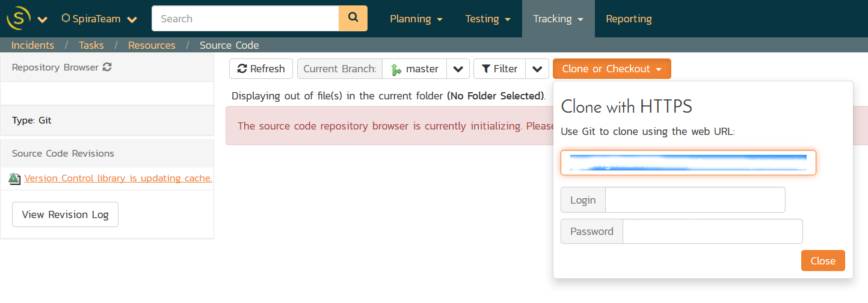Click the Repository Browser refresh icon
Viewport: 868px width, 303px height.
click(x=107, y=67)
